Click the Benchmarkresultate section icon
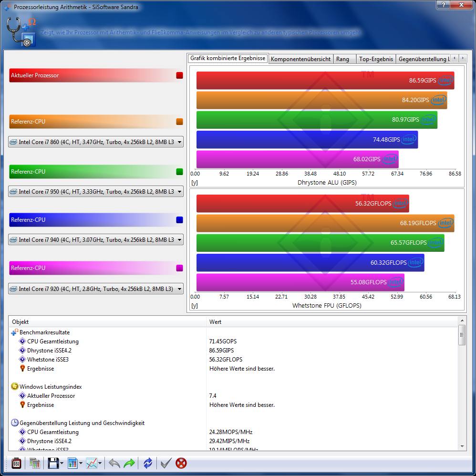The width and height of the screenshot is (476, 476). click(x=14, y=332)
